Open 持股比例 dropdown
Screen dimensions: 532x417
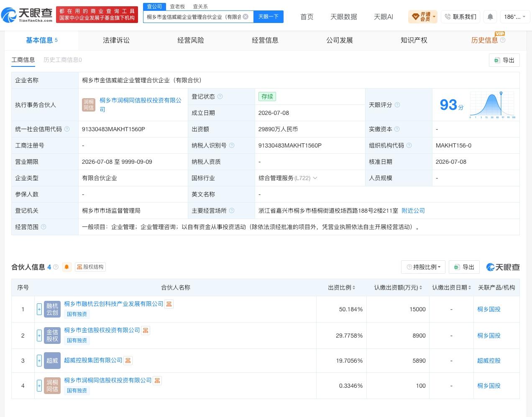tap(423, 267)
